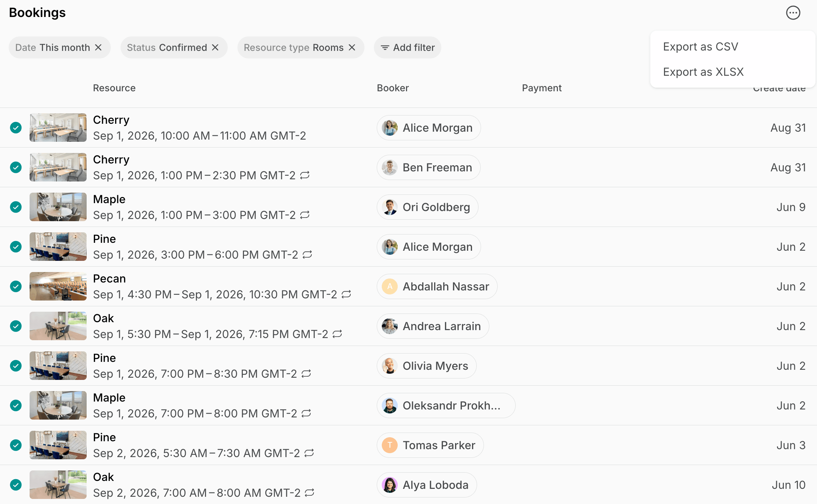Click recurring icon on Pecan booking
The image size is (817, 504).
[x=346, y=294]
